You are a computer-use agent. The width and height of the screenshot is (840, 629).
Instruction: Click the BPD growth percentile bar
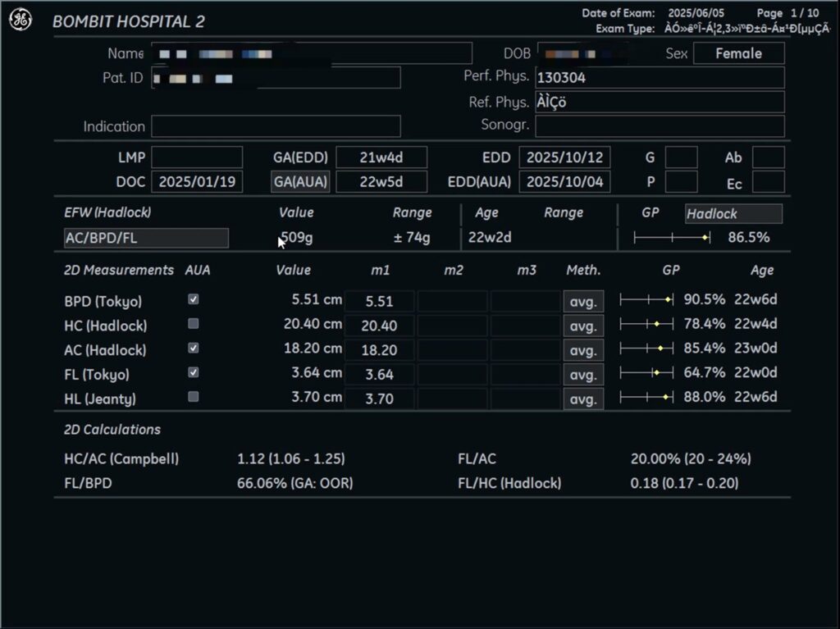tap(646, 300)
